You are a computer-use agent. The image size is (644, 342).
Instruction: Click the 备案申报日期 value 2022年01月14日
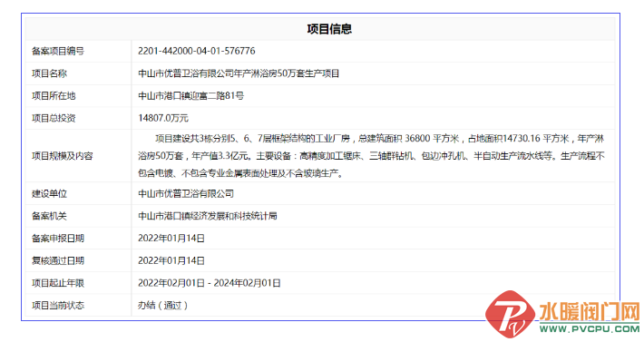coord(171,238)
